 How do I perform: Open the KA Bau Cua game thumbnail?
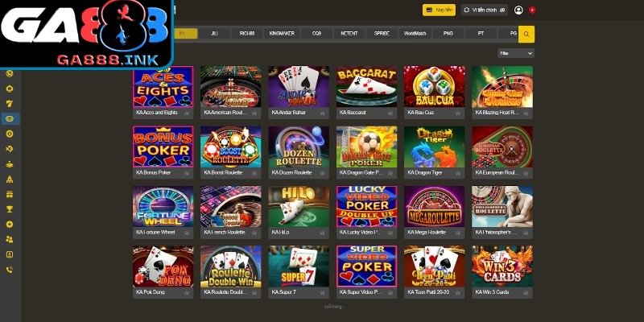[x=434, y=87]
